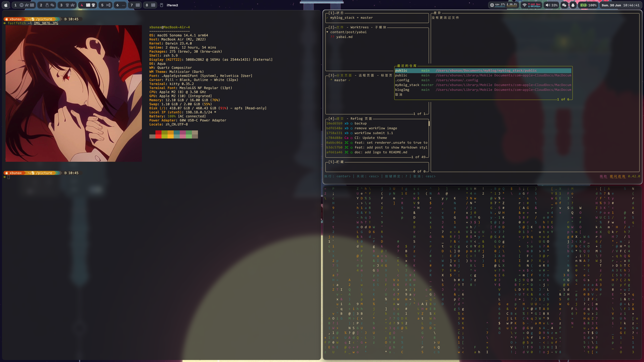Click the Spotify icon in workspace 1
The height and width of the screenshot is (362, 644).
coord(22,5)
